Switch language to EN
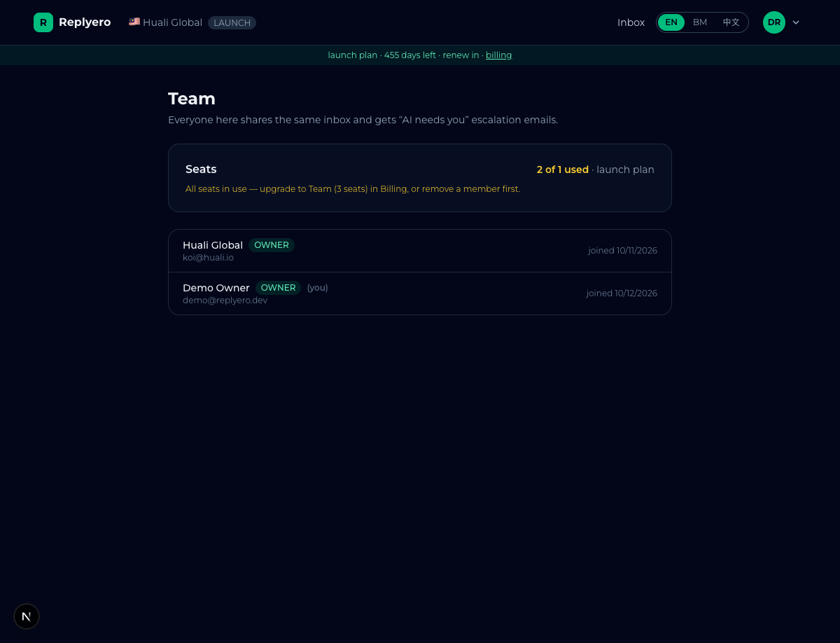This screenshot has height=643, width=840. [671, 22]
